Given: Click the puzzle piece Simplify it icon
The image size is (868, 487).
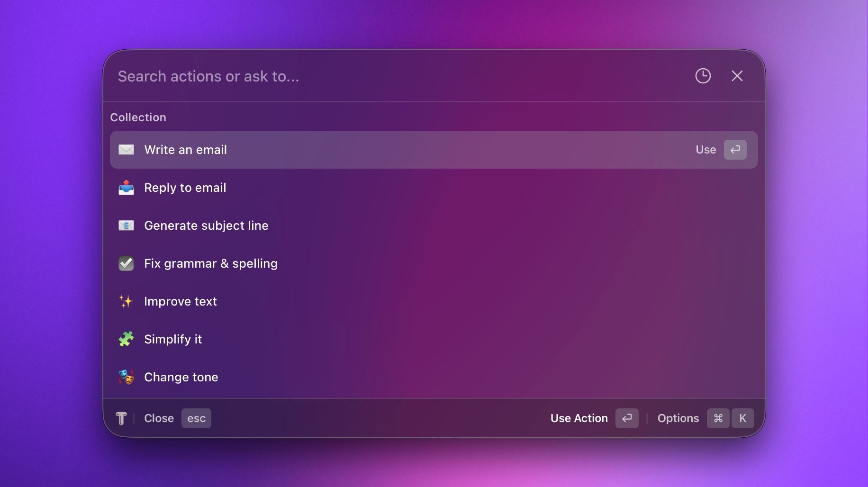Looking at the screenshot, I should click(x=126, y=339).
